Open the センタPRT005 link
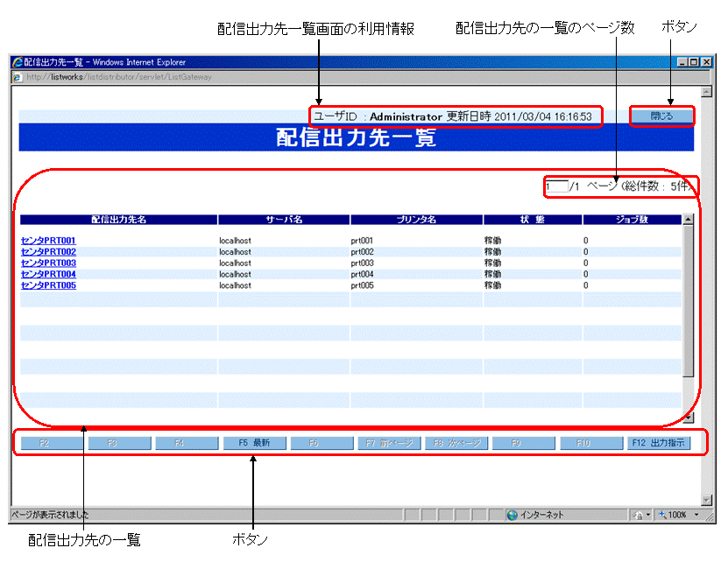 pyautogui.click(x=48, y=285)
